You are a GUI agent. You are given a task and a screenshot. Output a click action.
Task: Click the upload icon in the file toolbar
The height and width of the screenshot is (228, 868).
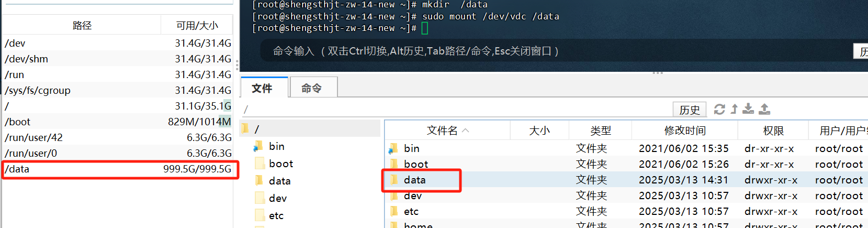[764, 109]
